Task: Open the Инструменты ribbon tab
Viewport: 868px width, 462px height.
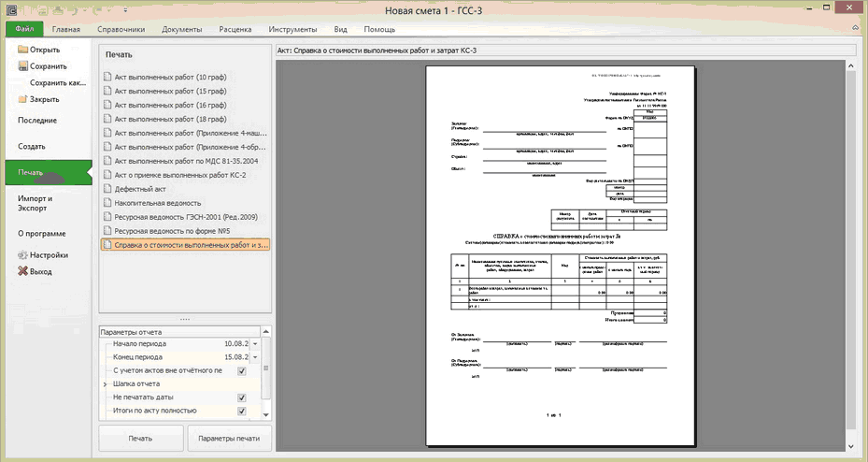Action: [292, 29]
